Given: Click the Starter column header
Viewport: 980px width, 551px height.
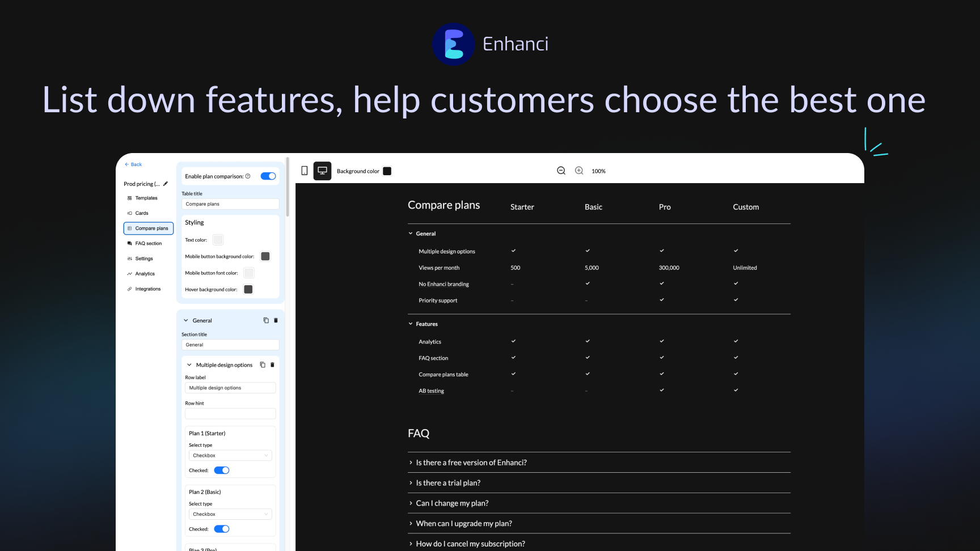Looking at the screenshot, I should [522, 207].
